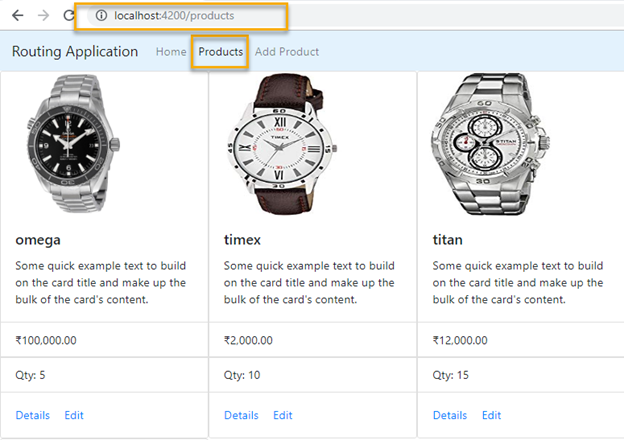Edit the omega product
The height and width of the screenshot is (440, 624).
click(x=74, y=415)
